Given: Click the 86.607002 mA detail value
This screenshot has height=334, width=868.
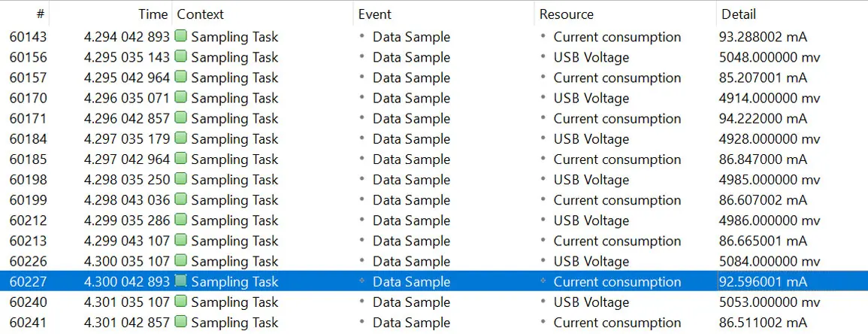Looking at the screenshot, I should [762, 200].
